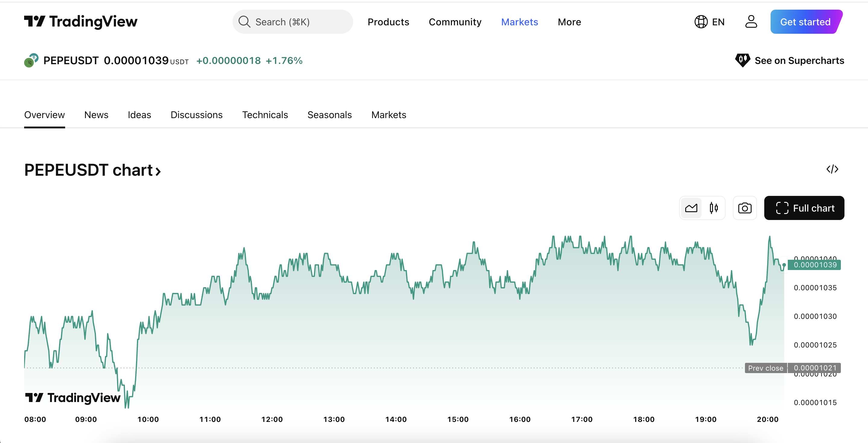Open the Products menu
This screenshot has width=868, height=443.
[388, 22]
